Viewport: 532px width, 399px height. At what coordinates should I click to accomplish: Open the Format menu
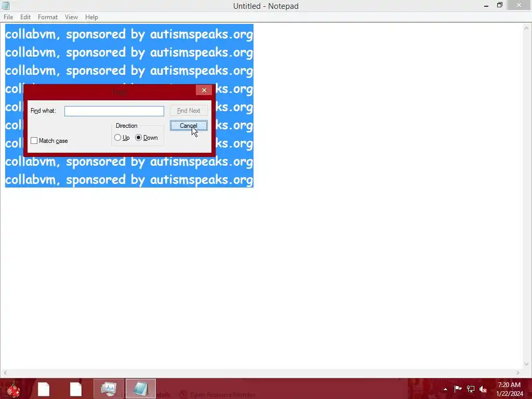tap(47, 17)
